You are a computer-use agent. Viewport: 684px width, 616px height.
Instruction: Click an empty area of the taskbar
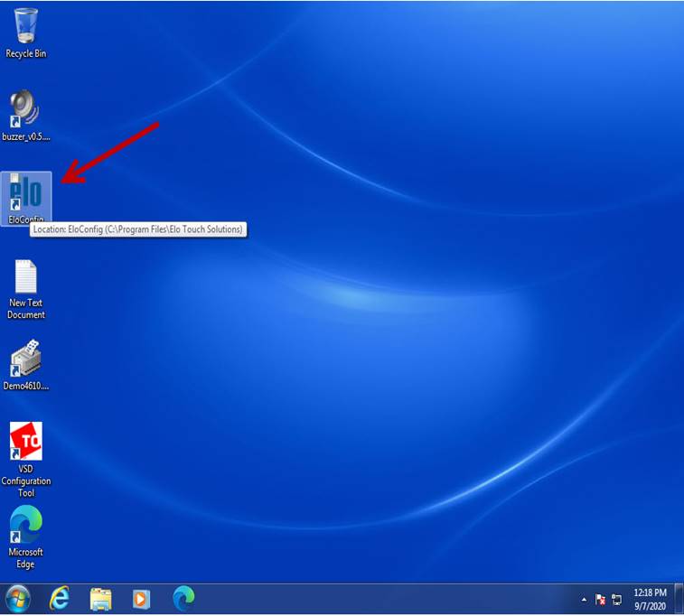pos(379,598)
